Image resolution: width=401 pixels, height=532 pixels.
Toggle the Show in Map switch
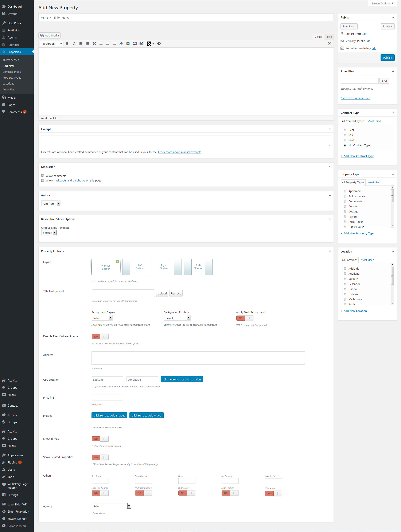click(x=100, y=439)
